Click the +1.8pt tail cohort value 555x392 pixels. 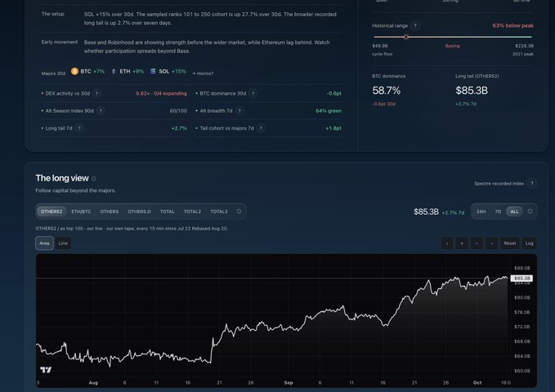click(333, 128)
